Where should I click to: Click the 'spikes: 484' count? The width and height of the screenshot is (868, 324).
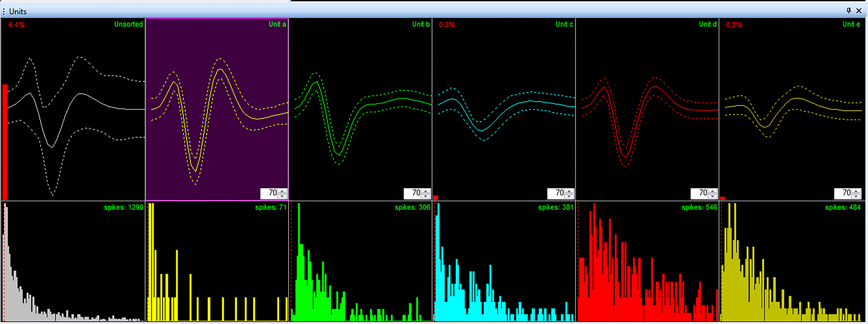tap(843, 208)
